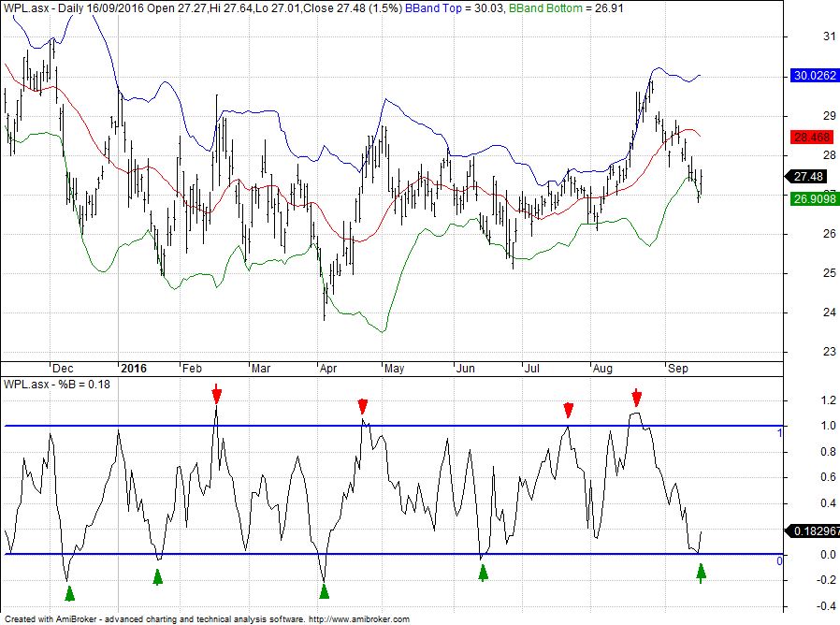Click the WPL.asx %B indicator title

57,384
